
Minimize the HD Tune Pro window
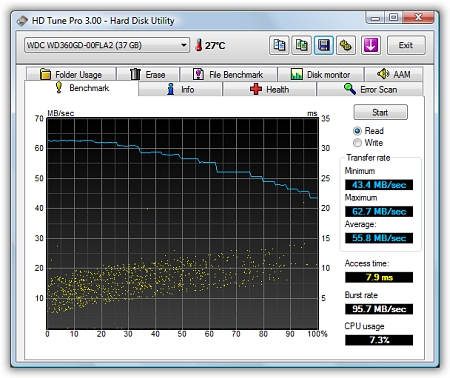click(375, 18)
